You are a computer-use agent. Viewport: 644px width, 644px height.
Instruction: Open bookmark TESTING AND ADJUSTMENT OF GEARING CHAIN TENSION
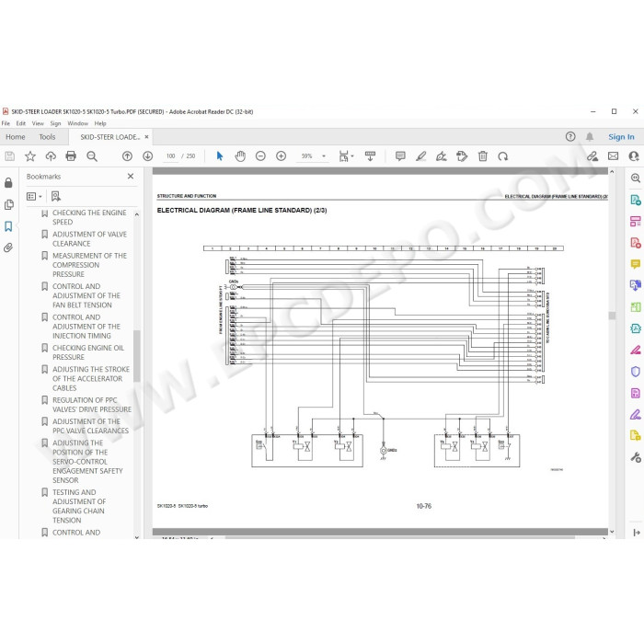(x=79, y=506)
